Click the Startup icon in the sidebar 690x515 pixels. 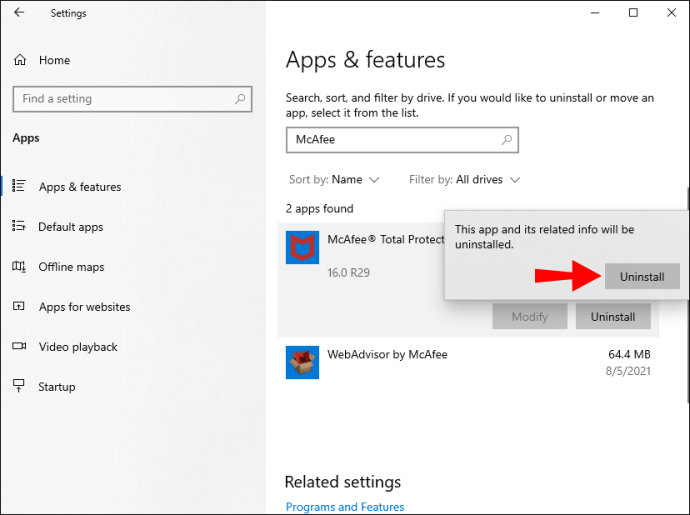click(x=18, y=386)
